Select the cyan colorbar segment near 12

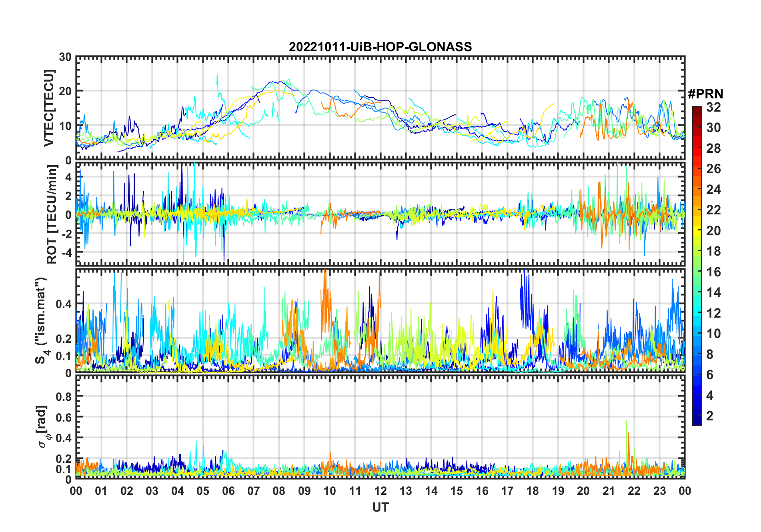click(697, 313)
